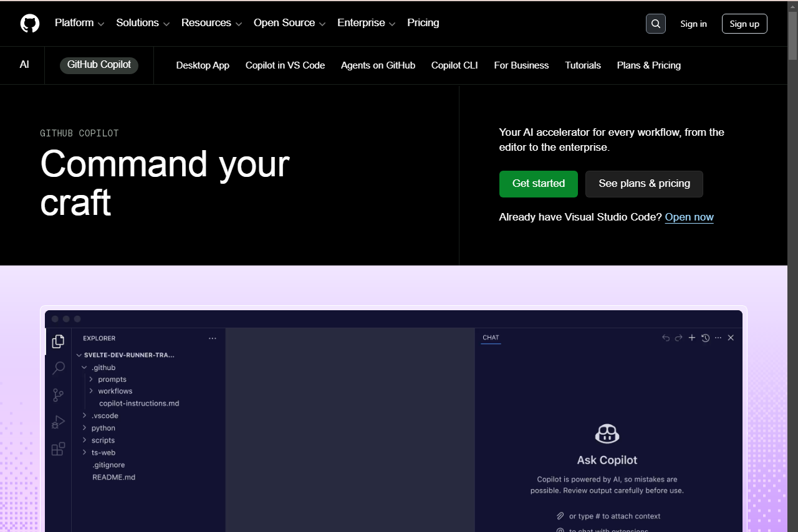
Task: Open the .gitignore file
Action: point(108,465)
